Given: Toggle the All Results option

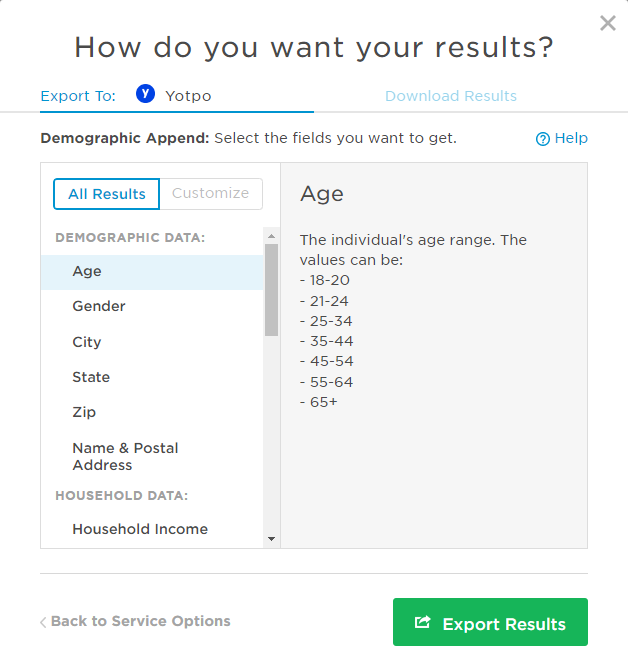Looking at the screenshot, I should [x=106, y=194].
